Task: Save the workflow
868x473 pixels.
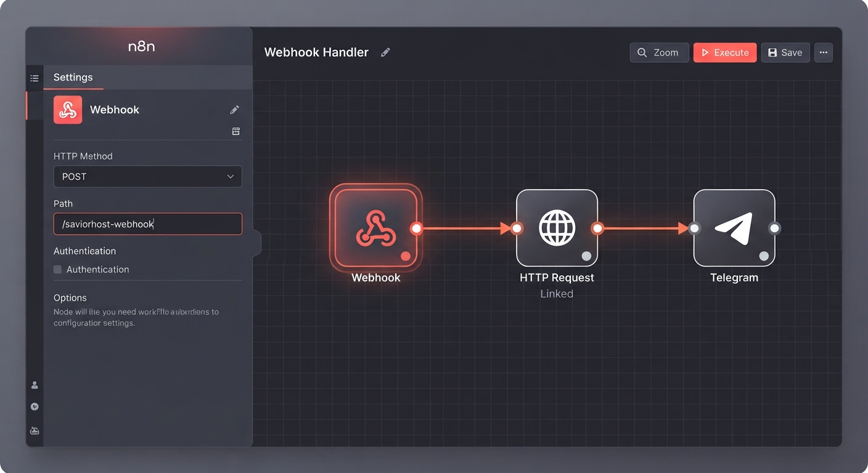Action: point(785,52)
